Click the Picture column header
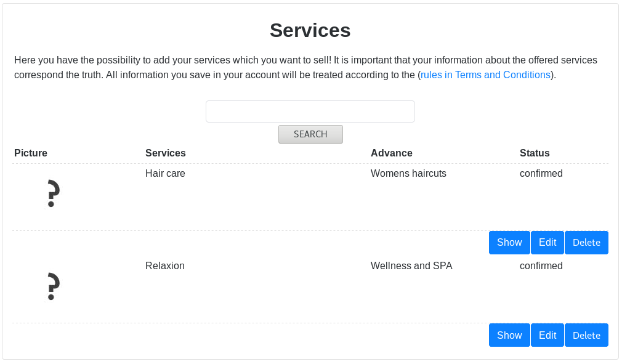This screenshot has height=364, width=622. [x=31, y=153]
